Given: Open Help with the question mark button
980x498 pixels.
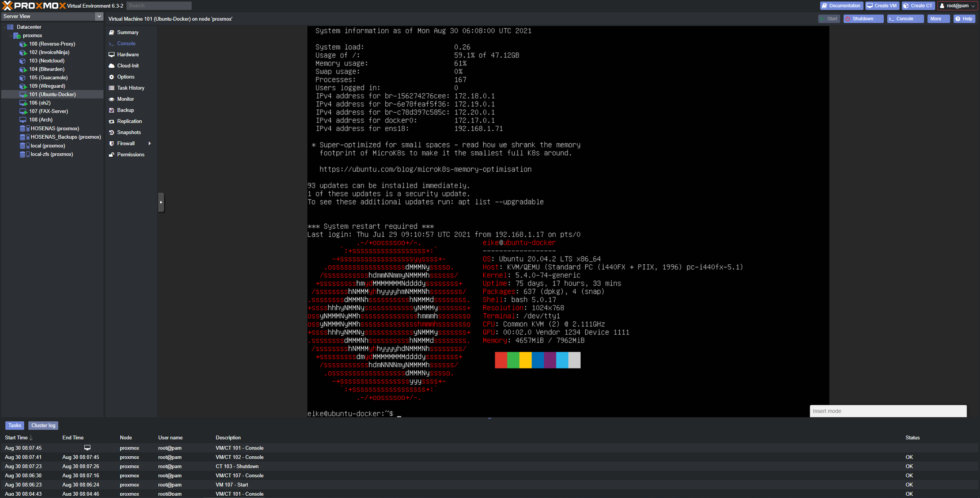Looking at the screenshot, I should (x=964, y=19).
